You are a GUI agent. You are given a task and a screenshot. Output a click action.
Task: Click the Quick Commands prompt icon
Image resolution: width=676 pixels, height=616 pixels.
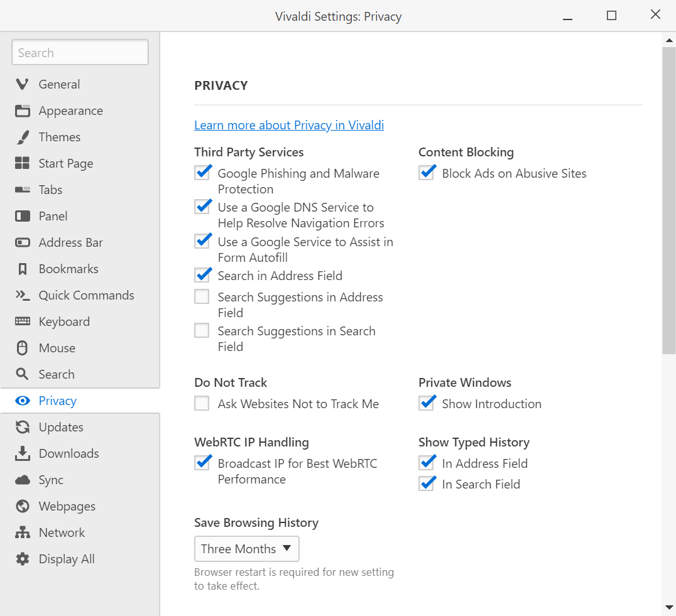[x=23, y=295]
